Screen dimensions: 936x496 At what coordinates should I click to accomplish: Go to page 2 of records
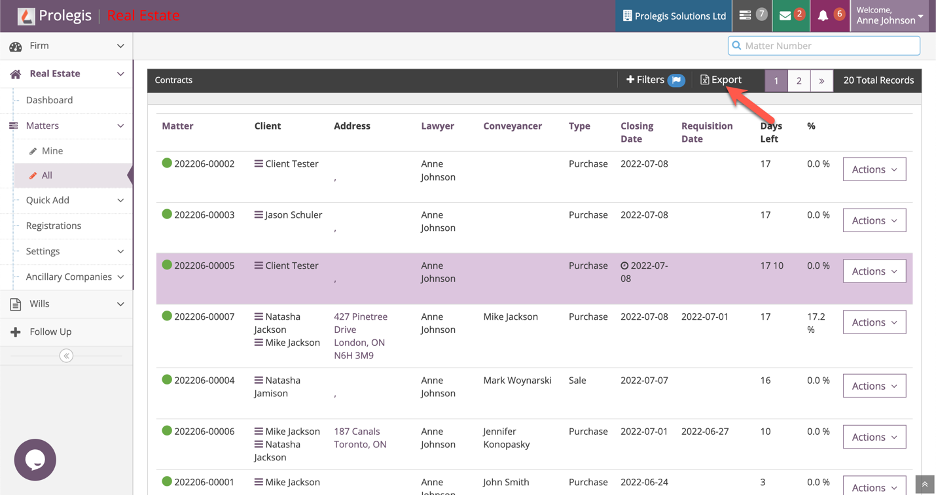[798, 80]
